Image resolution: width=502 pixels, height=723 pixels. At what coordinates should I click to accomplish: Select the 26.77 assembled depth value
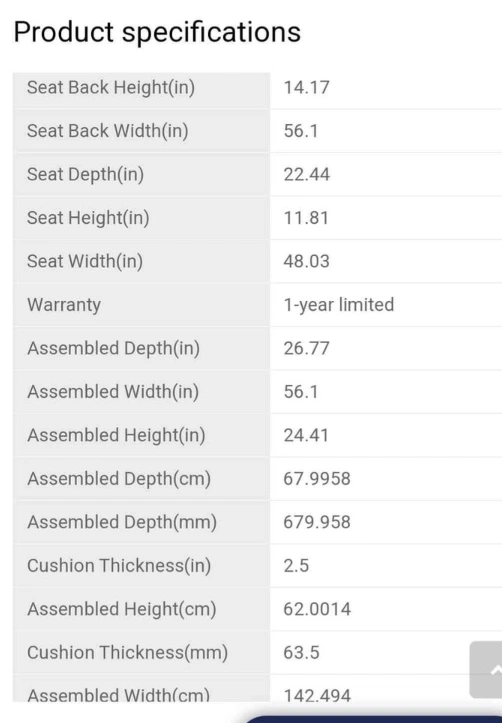[x=307, y=349]
